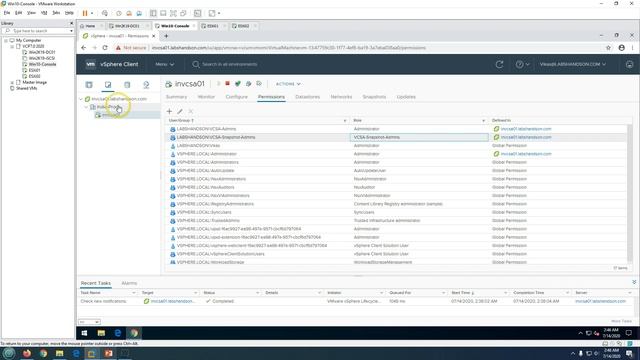Viewport: 640px width, 360px height.
Task: Switch to the Snapshots tab
Action: coord(374,97)
